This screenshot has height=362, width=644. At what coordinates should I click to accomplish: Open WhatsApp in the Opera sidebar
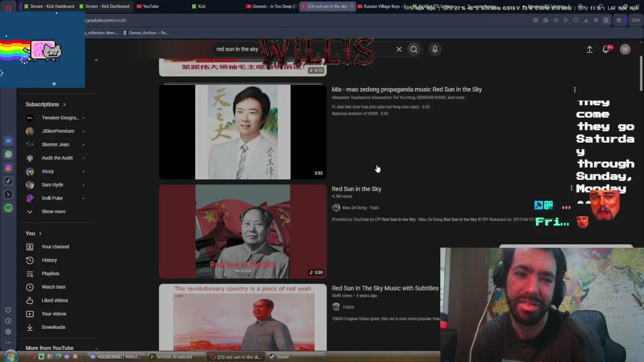click(x=8, y=154)
